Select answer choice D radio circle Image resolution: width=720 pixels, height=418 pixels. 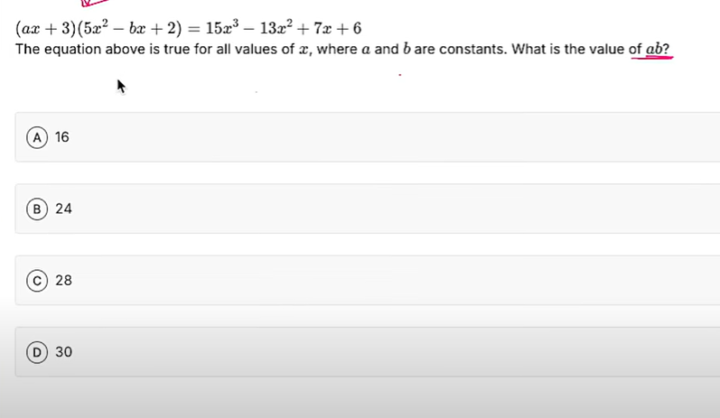click(37, 352)
